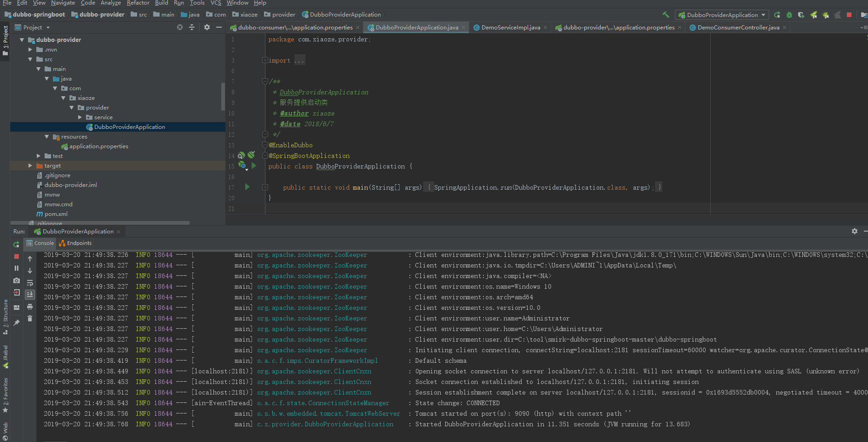The height and width of the screenshot is (442, 868).
Task: Clear console output with trash icon
Action: click(30, 318)
